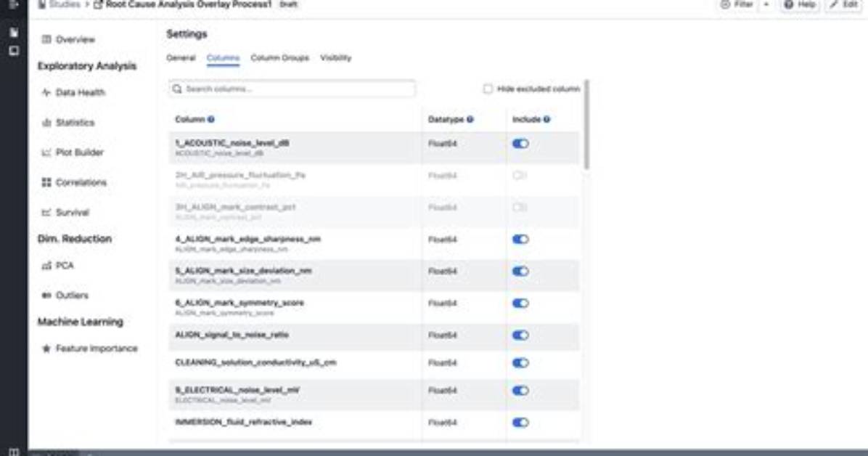
Task: Click the Draft status badge
Action: tap(288, 4)
